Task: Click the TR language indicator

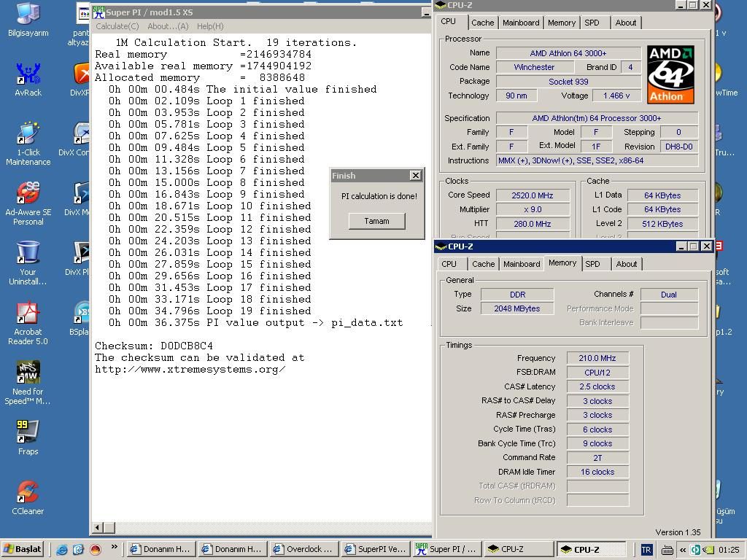Action: 646,550
